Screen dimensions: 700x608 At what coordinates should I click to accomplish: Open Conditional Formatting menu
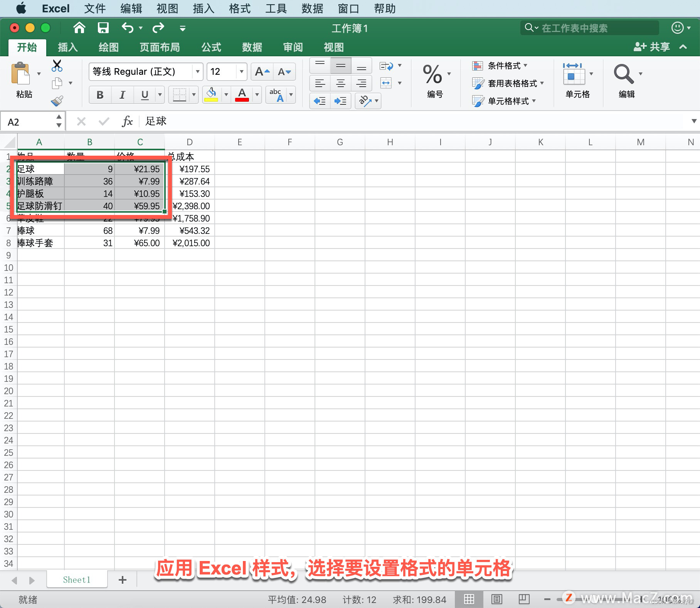[500, 66]
